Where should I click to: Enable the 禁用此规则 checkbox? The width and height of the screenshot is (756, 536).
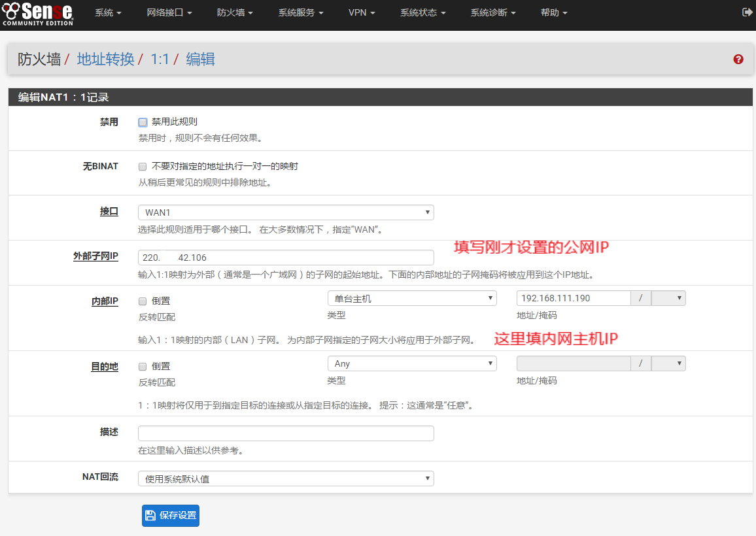[x=143, y=122]
